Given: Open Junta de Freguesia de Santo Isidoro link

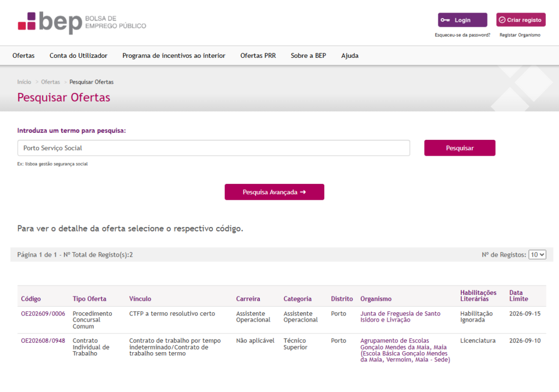Looking at the screenshot, I should (x=400, y=317).
